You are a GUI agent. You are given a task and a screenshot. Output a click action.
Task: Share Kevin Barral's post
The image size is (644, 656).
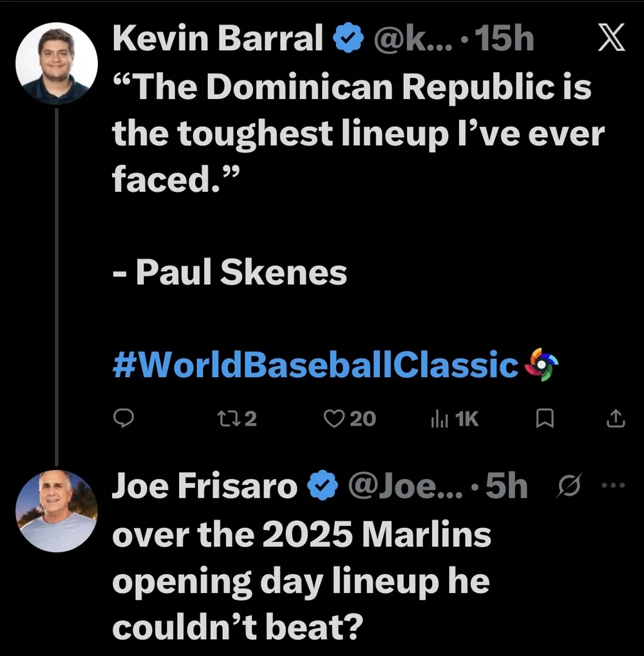click(616, 419)
